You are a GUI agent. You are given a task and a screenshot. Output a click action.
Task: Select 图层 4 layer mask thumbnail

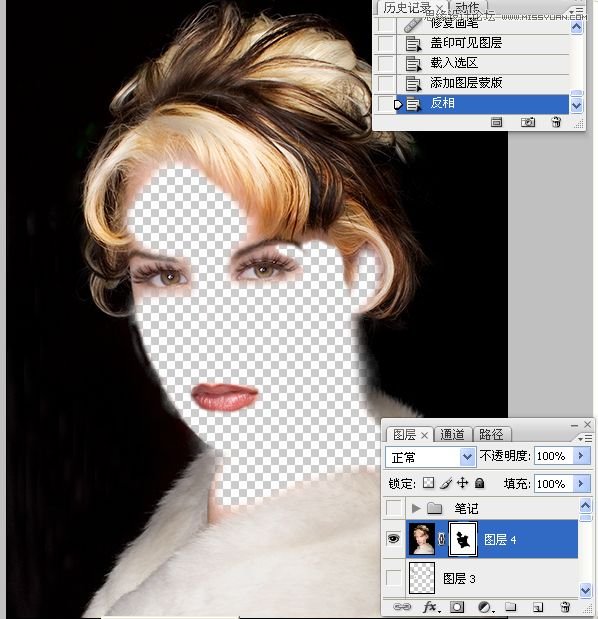click(463, 539)
